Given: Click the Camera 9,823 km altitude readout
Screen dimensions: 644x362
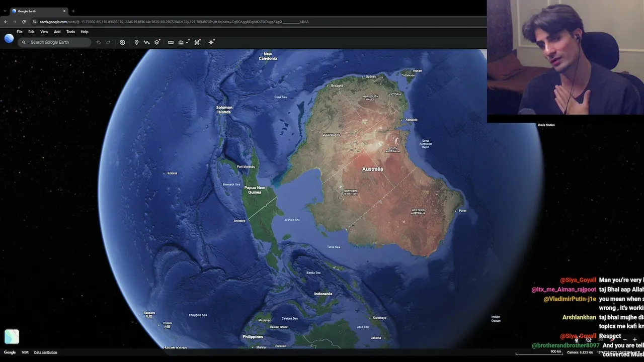Looking at the screenshot, I should click(x=580, y=352).
